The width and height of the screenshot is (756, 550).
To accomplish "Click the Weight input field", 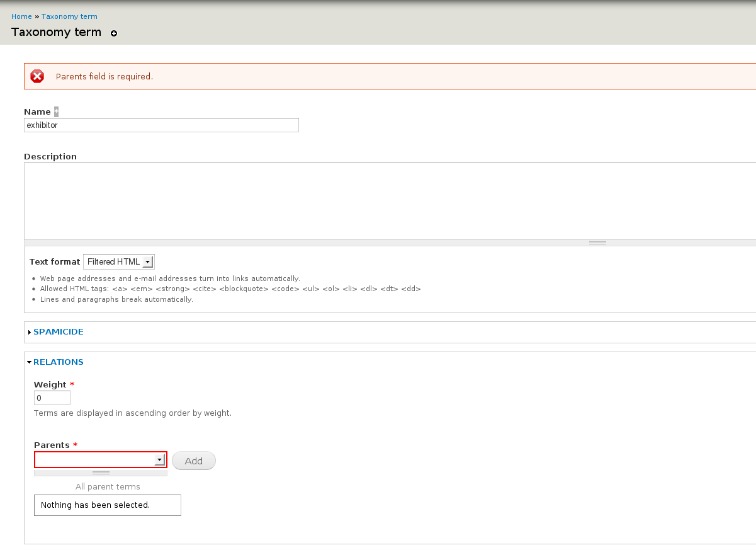I will 52,398.
